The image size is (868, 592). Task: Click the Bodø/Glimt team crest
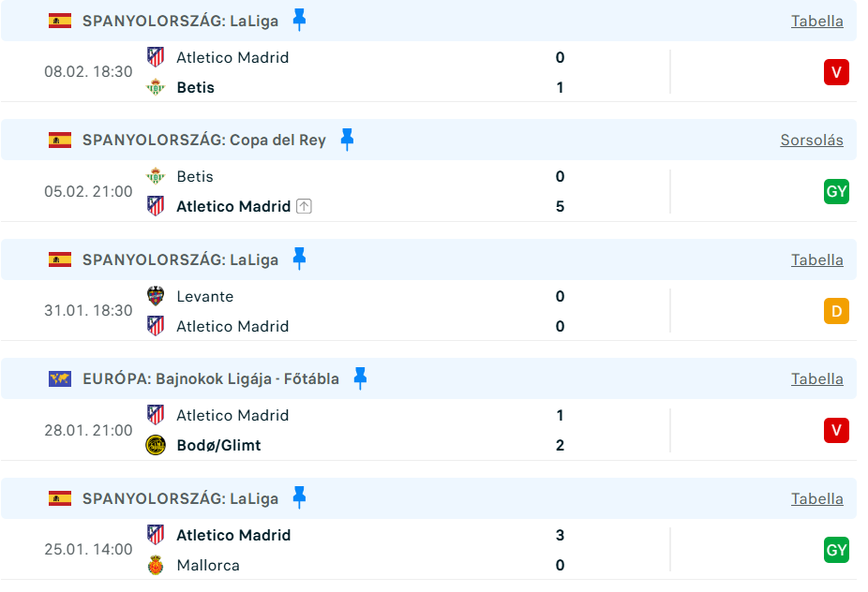point(156,445)
